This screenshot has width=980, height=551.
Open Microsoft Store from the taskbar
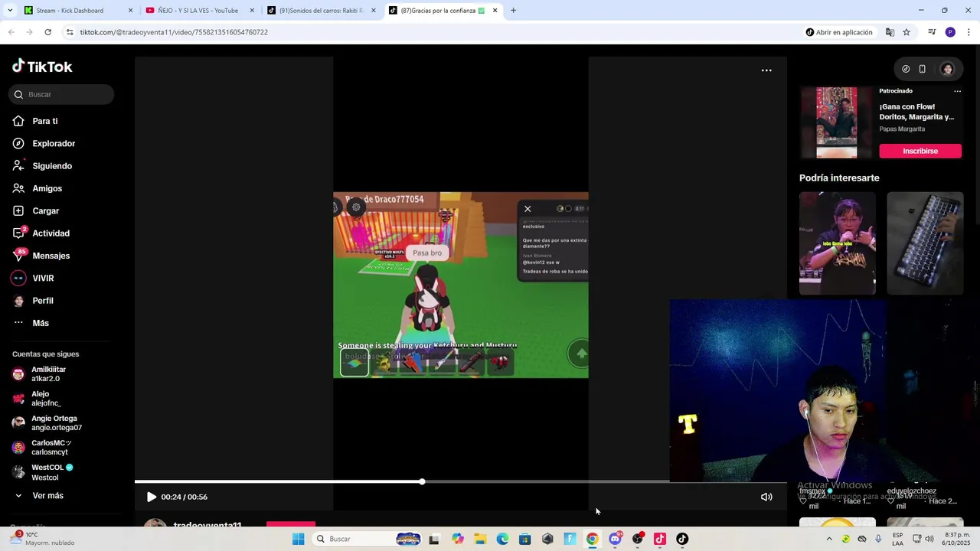pyautogui.click(x=524, y=539)
